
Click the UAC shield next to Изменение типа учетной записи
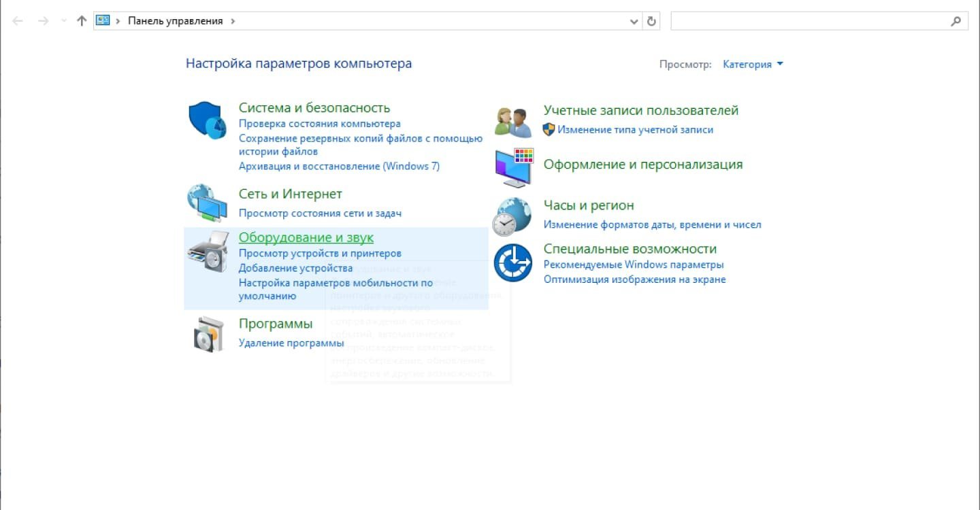pos(549,129)
